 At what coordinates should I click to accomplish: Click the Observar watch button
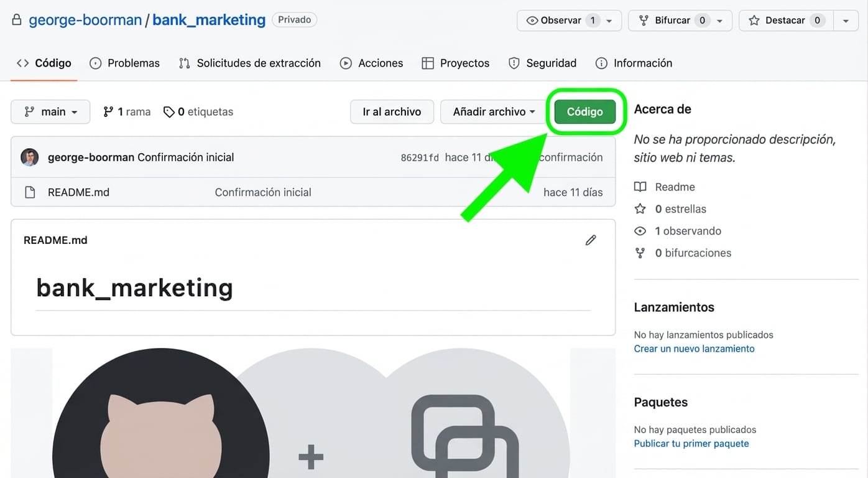[x=561, y=21]
